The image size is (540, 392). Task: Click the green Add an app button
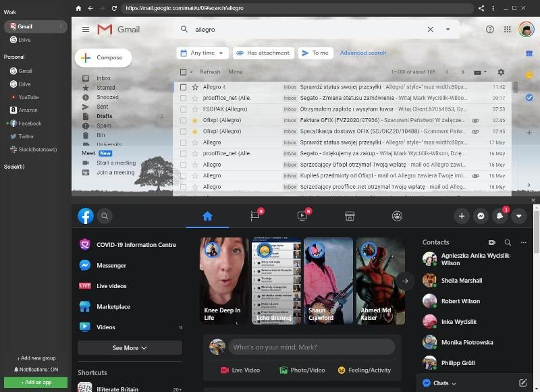tap(36, 382)
